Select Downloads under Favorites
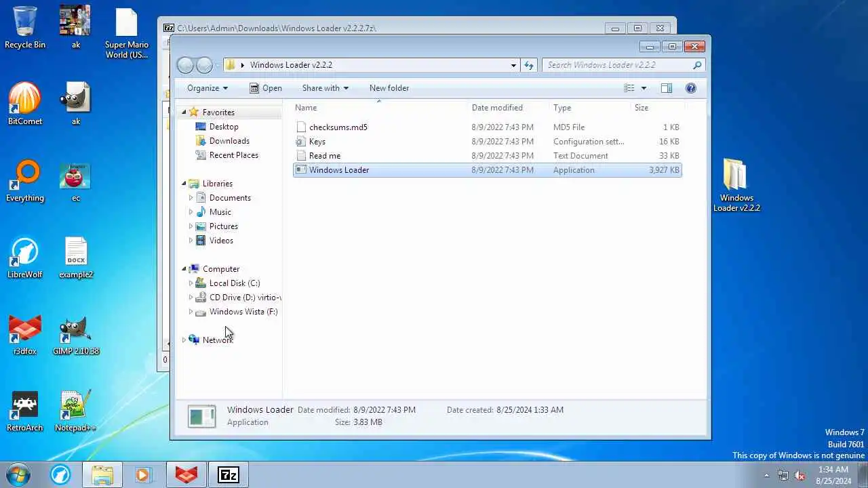This screenshot has width=868, height=488. coord(229,141)
